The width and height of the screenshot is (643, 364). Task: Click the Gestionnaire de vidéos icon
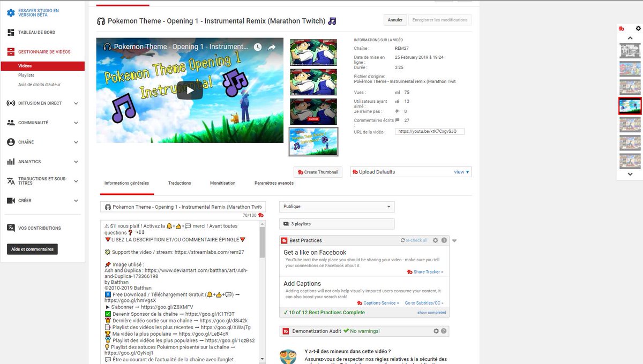(x=11, y=52)
